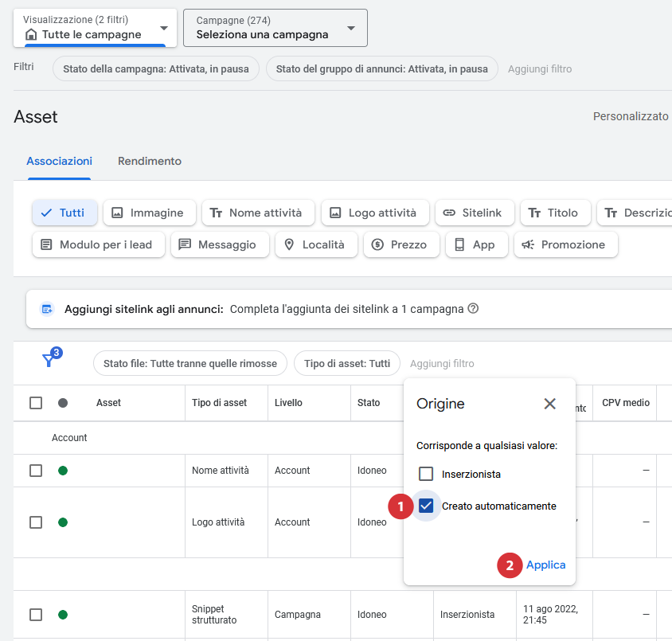Viewport: 672px width, 641px height.
Task: Click Account level cell in Logo attività row
Action: click(292, 522)
